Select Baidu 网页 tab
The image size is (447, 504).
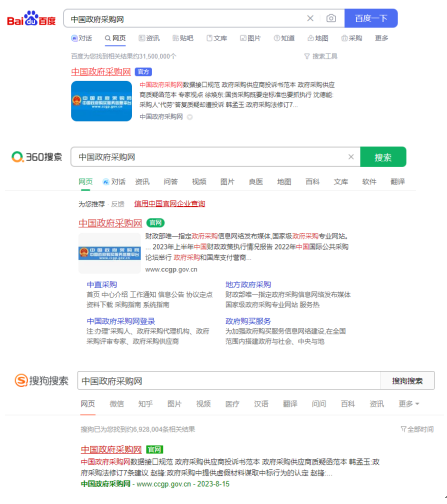pyautogui.click(x=115, y=38)
